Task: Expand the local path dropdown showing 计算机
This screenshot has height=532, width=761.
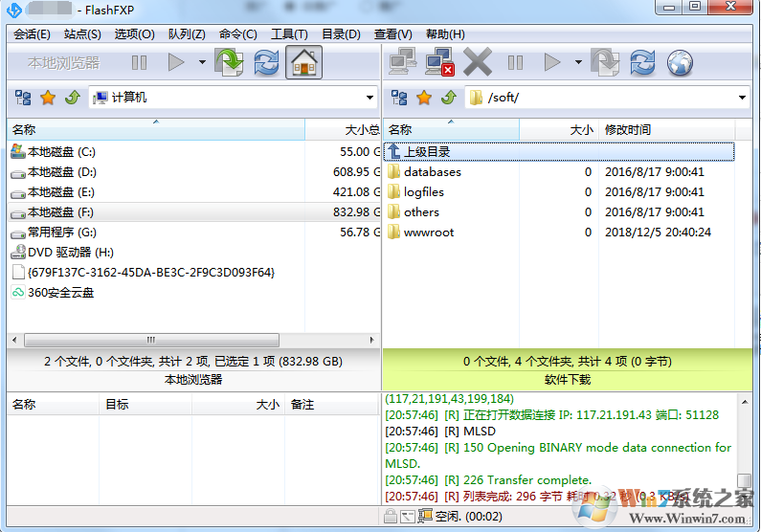Action: (x=369, y=98)
